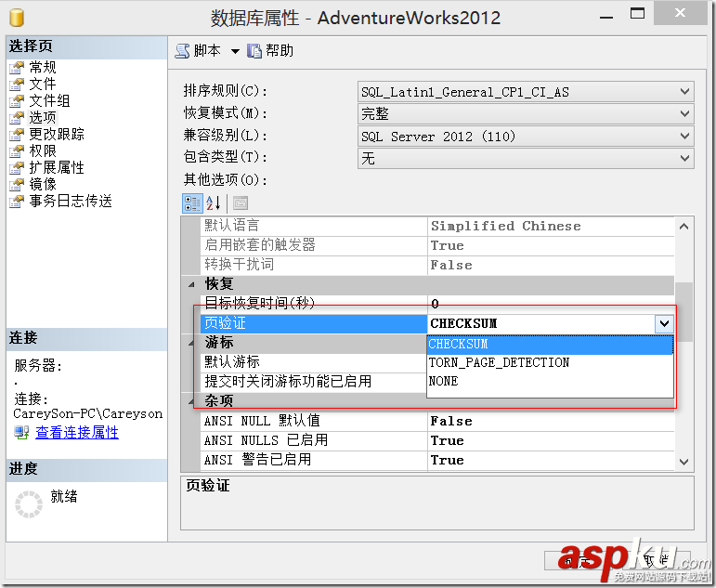The height and width of the screenshot is (588, 716).
Task: Open the 事务日志传送 page
Action: click(71, 201)
